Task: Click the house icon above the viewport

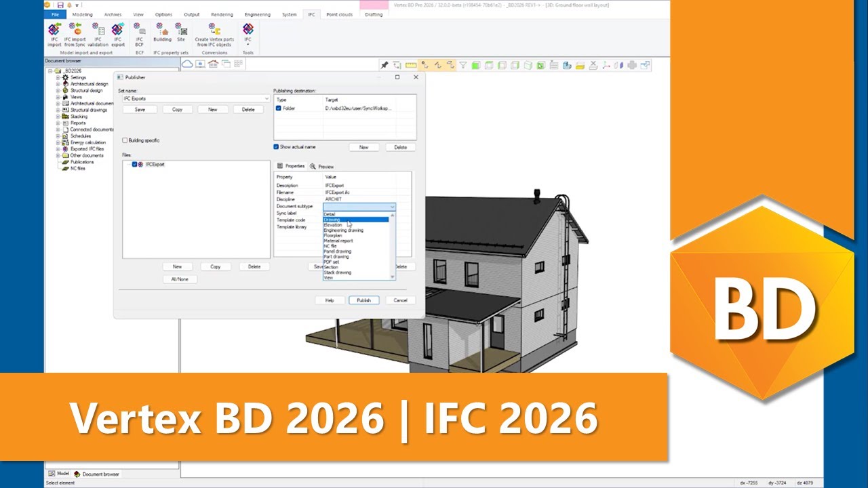Action: point(213,64)
